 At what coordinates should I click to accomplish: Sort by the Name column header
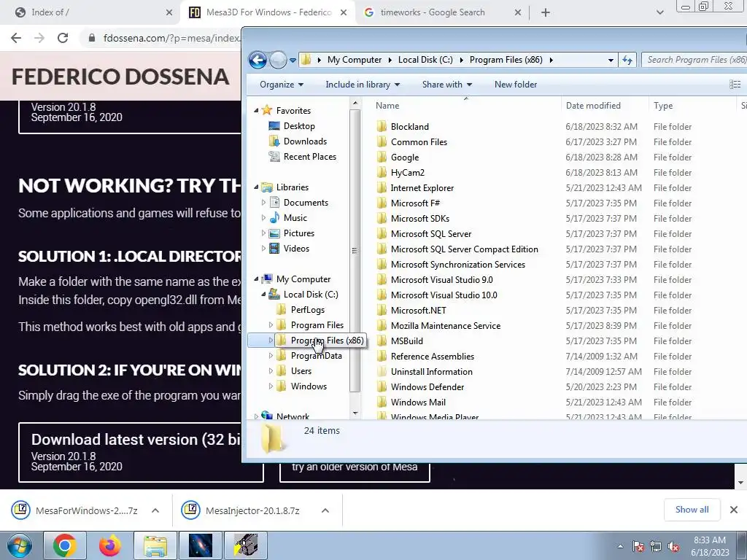(466, 106)
